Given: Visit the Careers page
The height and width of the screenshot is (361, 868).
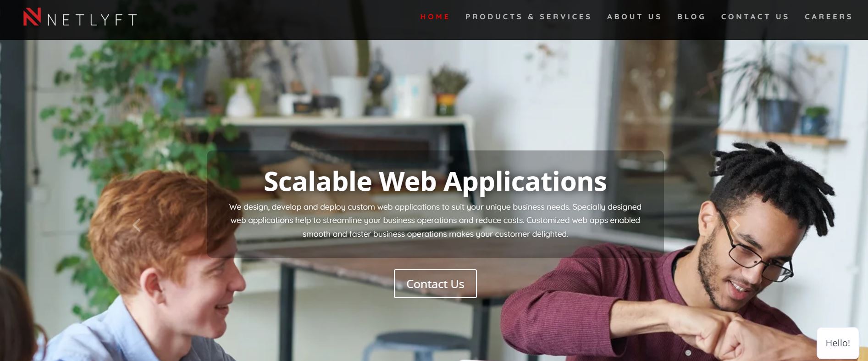Looking at the screenshot, I should 828,17.
